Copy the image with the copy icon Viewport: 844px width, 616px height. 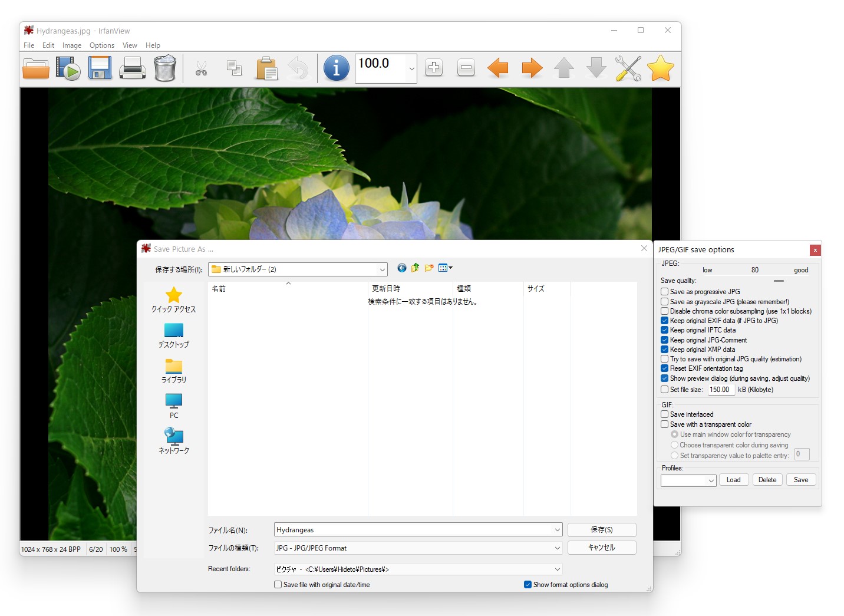pos(234,68)
